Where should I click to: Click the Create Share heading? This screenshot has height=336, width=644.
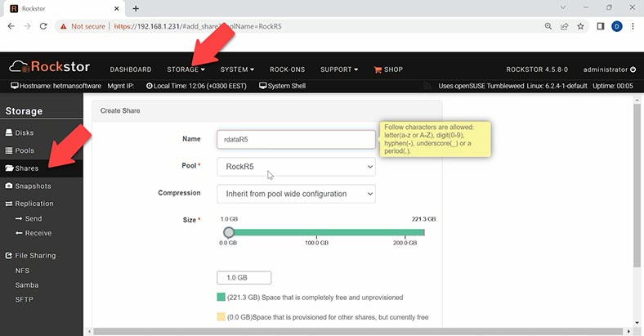tap(120, 110)
